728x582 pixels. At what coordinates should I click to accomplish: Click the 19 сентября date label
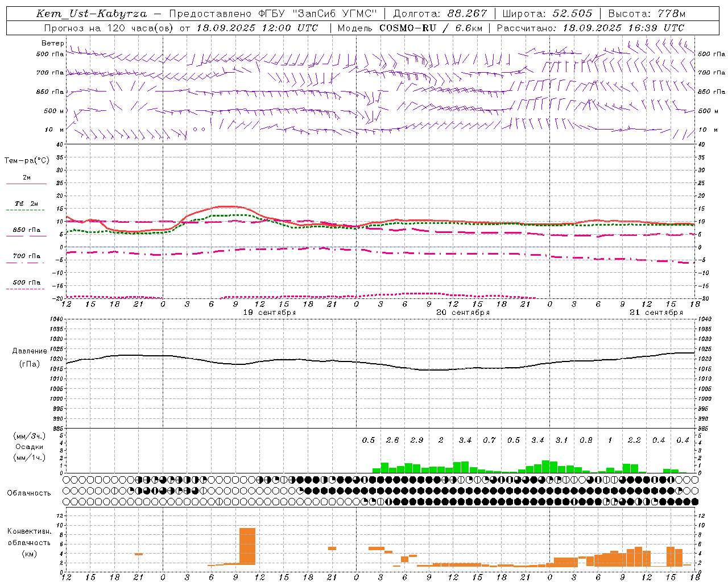pos(270,313)
